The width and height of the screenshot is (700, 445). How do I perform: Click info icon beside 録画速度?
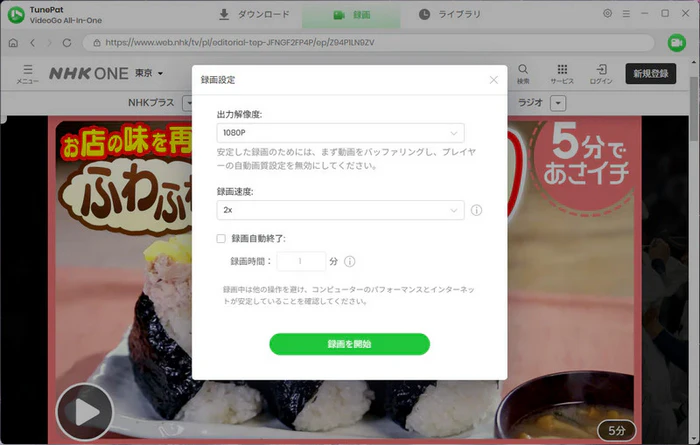click(x=476, y=210)
